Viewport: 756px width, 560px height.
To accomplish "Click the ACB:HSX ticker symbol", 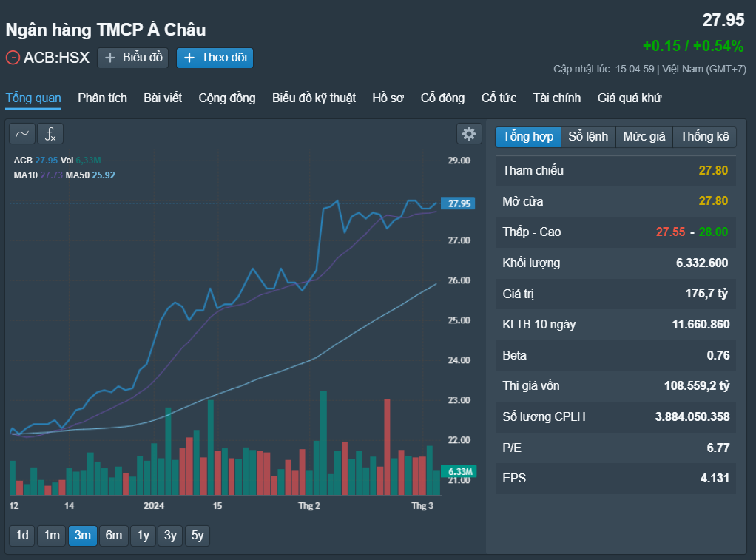I will pos(56,58).
